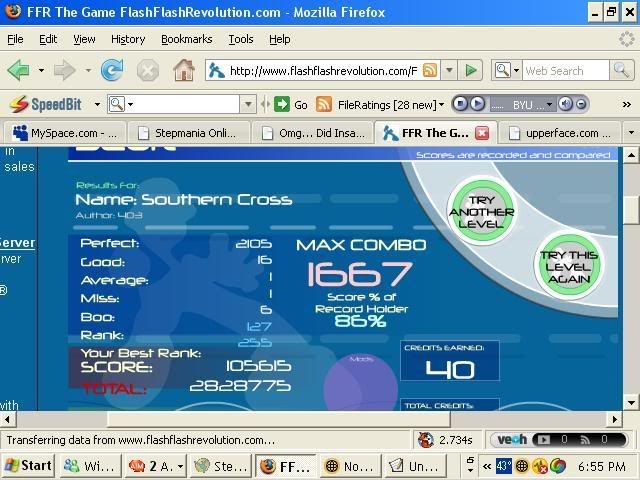Click Try This Level Again button
Viewport: 640px width, 480px height.
[x=569, y=262]
